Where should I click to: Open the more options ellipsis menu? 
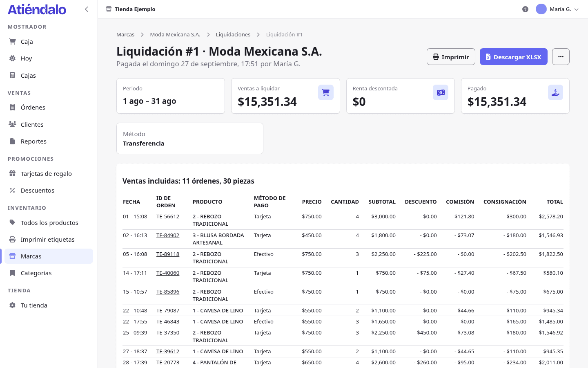561,57
